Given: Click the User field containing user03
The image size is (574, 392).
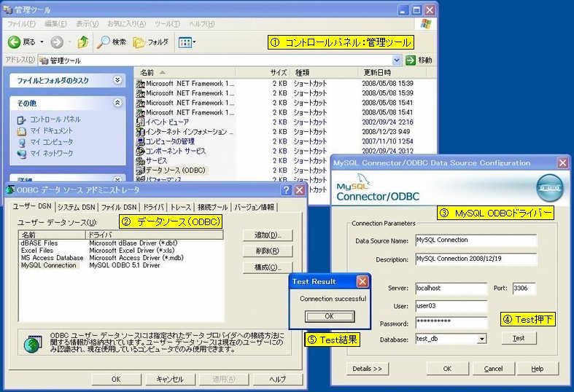Looking at the screenshot, I should 451,306.
